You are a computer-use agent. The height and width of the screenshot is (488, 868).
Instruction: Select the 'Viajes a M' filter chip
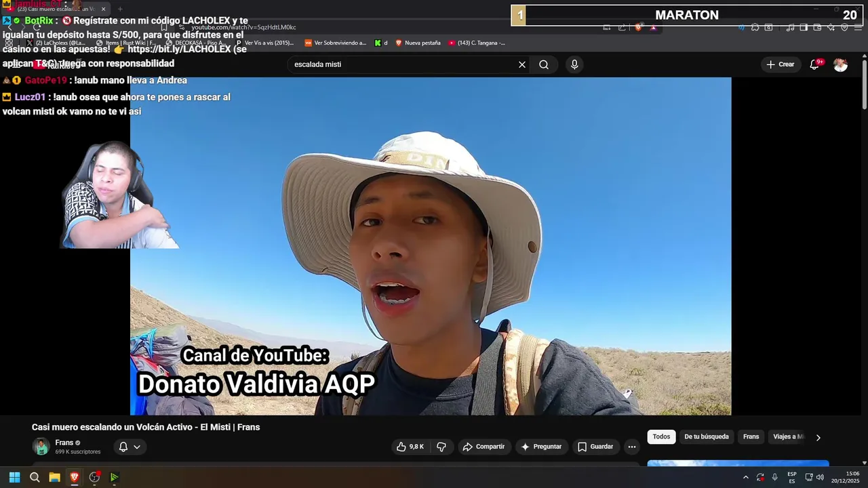pos(788,436)
